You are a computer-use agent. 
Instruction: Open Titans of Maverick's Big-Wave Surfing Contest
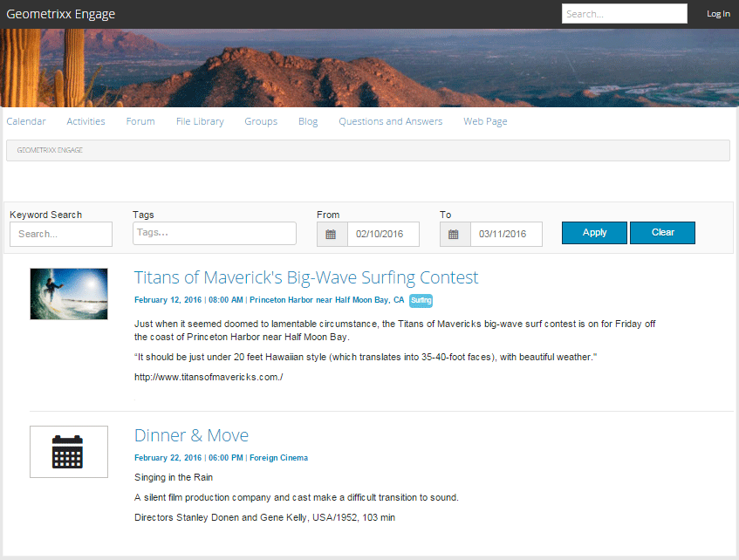tap(306, 277)
